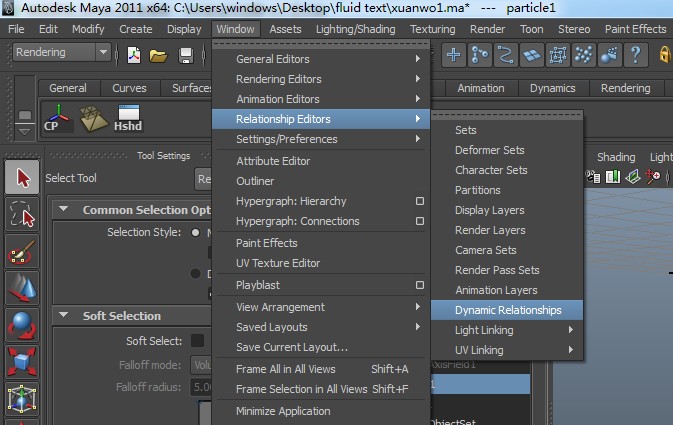Open Render Layers editor entry

pyautogui.click(x=507, y=230)
